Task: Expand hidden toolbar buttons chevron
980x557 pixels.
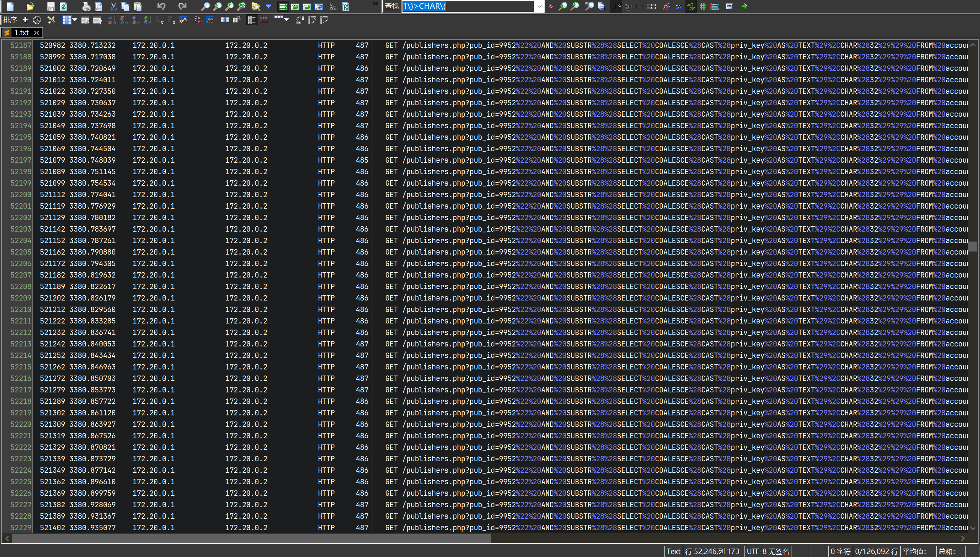Action: pos(375,4)
